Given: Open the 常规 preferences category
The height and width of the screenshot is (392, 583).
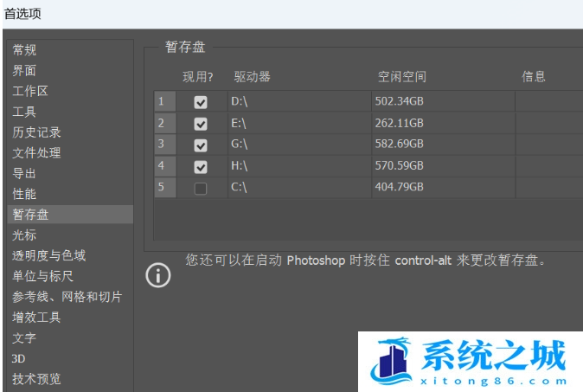Looking at the screenshot, I should point(24,50).
